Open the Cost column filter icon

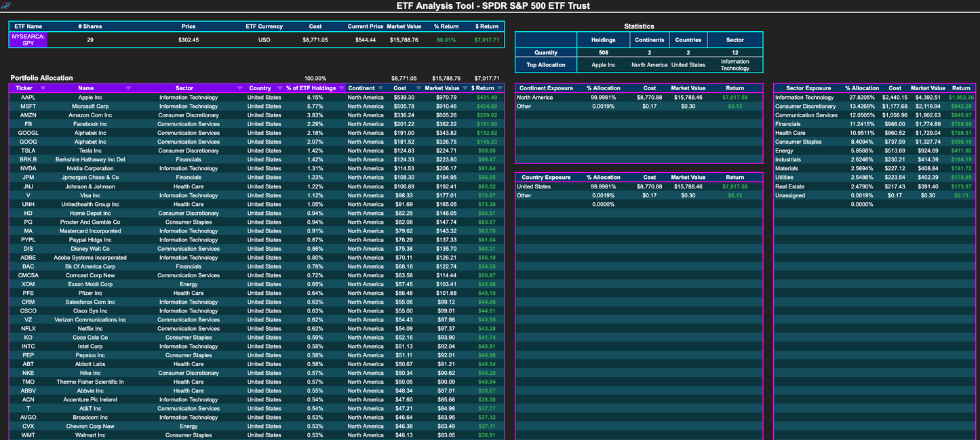[418, 88]
